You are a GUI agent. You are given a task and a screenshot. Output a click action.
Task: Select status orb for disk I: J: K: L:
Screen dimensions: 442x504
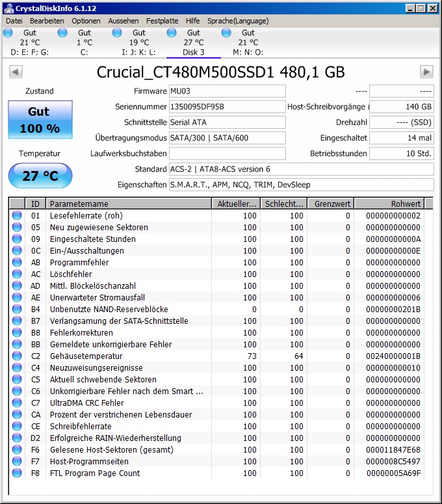pos(117,33)
